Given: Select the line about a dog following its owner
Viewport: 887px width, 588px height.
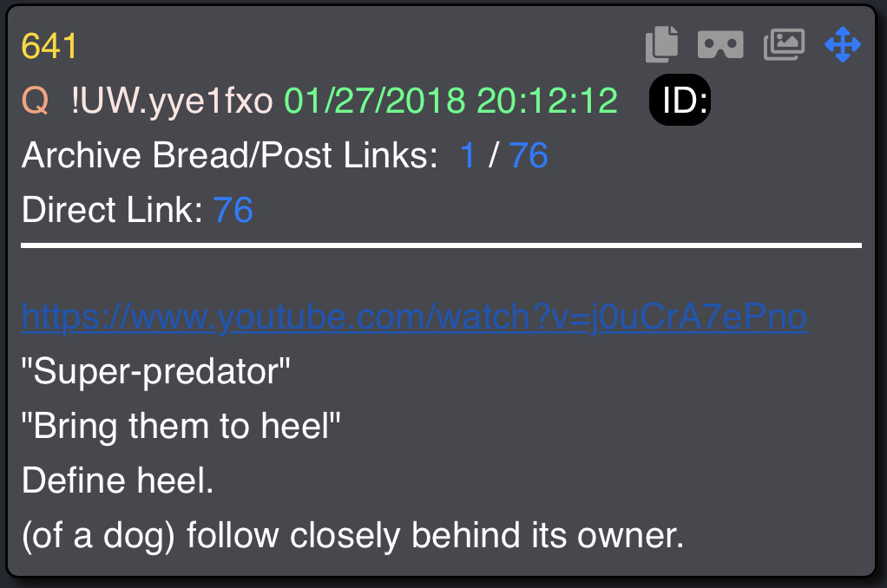Looking at the screenshot, I should tap(353, 535).
